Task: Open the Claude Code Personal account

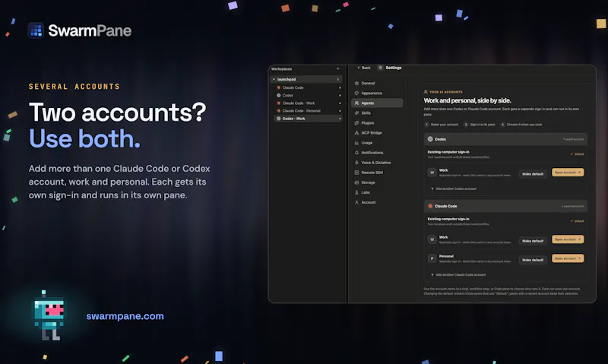Action: (x=568, y=258)
